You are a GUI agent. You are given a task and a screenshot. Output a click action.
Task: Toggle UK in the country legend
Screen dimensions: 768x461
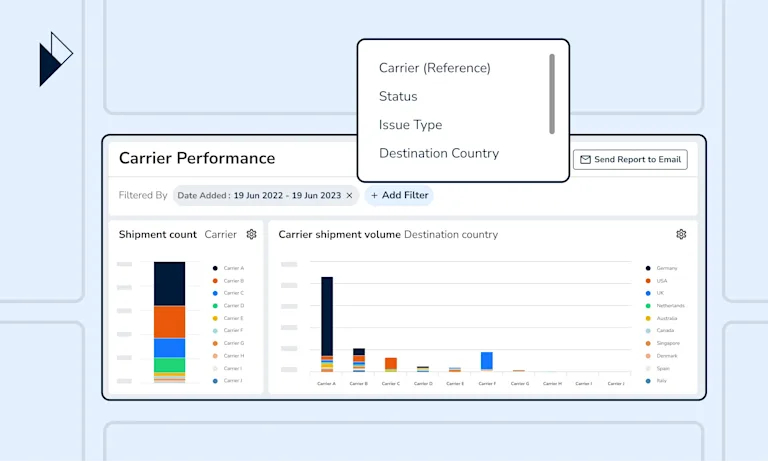pyautogui.click(x=655, y=293)
